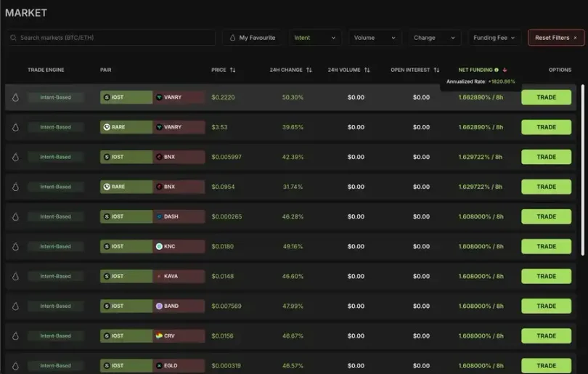Open the Funding Fee dropdown
588x374 pixels.
click(494, 38)
